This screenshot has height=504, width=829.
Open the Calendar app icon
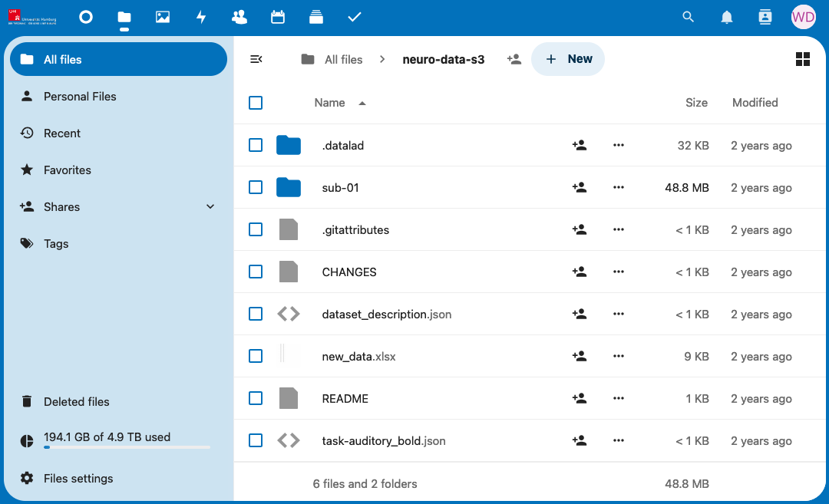[278, 17]
